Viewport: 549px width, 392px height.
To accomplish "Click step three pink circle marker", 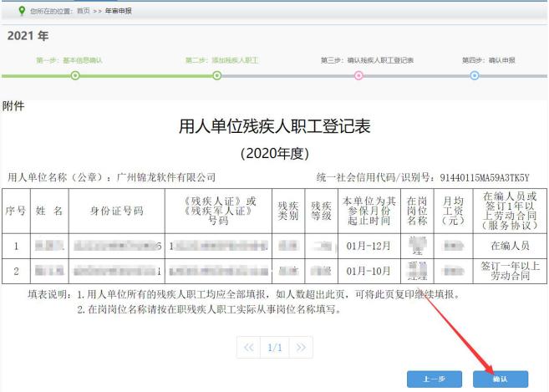I will click(x=358, y=75).
